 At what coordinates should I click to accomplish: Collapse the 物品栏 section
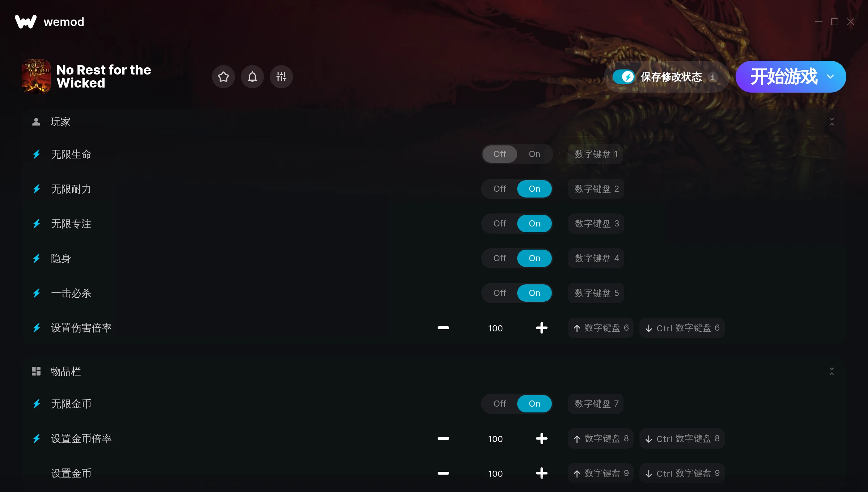(x=831, y=371)
